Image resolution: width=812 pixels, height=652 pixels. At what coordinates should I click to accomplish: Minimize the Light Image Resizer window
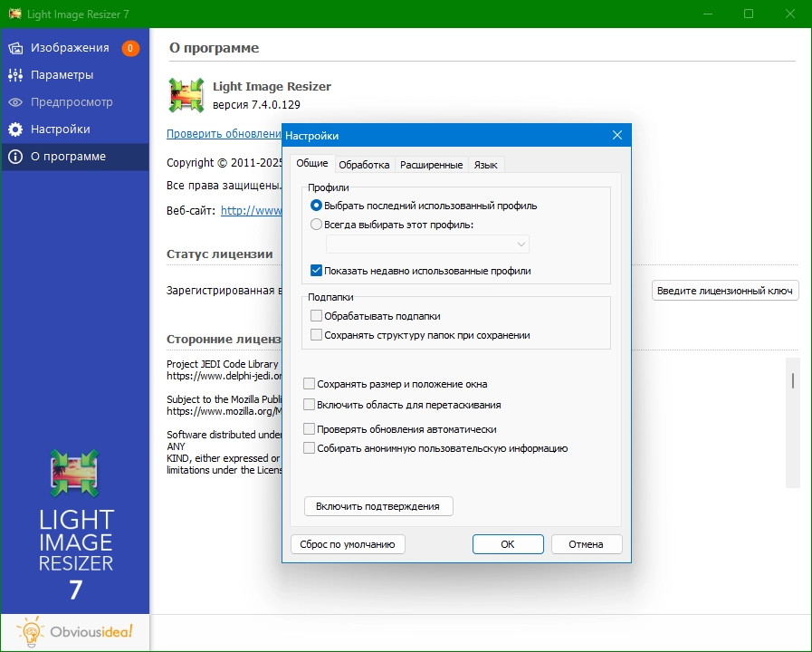tap(707, 14)
